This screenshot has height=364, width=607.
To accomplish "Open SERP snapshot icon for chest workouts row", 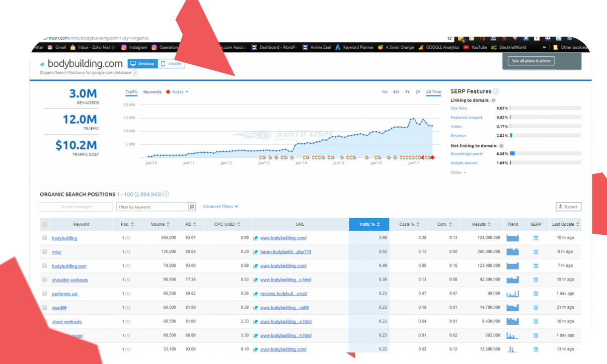I will point(536,322).
